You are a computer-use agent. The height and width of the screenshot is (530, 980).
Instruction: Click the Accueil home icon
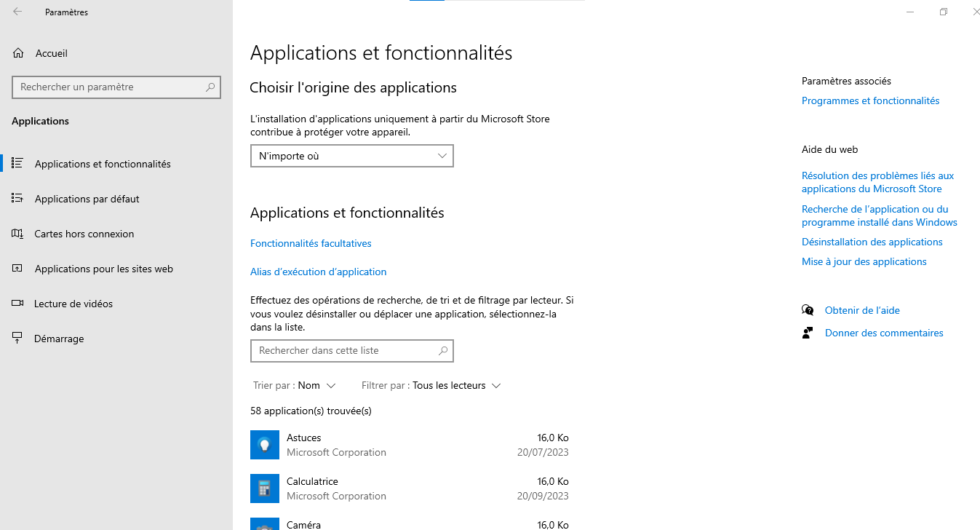[18, 53]
